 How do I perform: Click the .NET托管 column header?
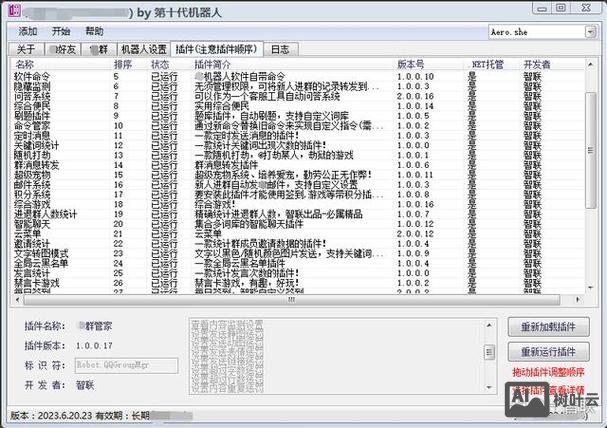493,64
